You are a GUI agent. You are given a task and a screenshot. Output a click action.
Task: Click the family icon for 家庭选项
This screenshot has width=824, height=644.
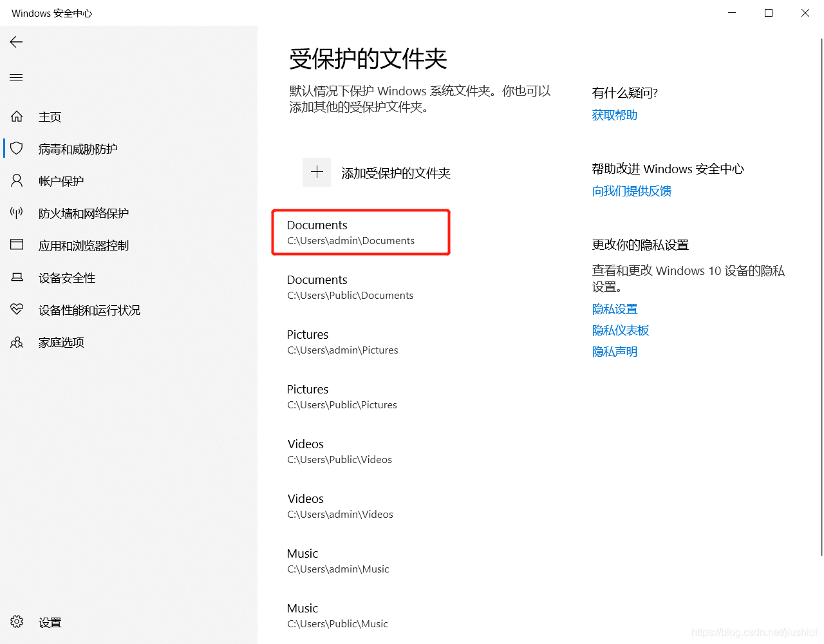pyautogui.click(x=17, y=342)
